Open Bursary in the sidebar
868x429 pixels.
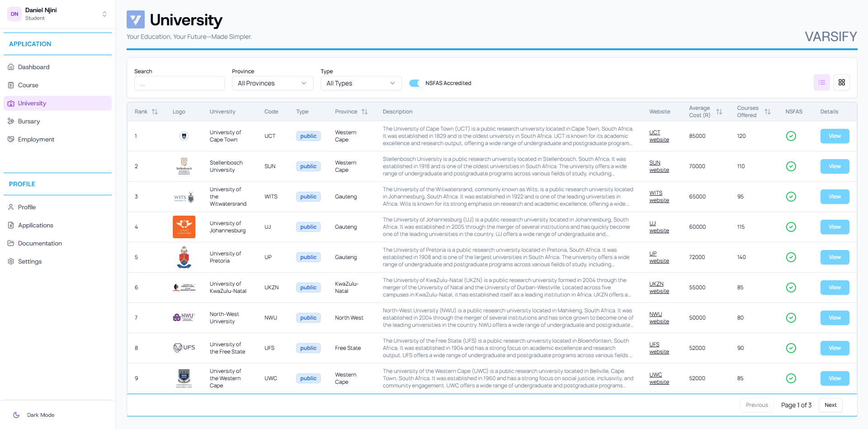tap(29, 121)
